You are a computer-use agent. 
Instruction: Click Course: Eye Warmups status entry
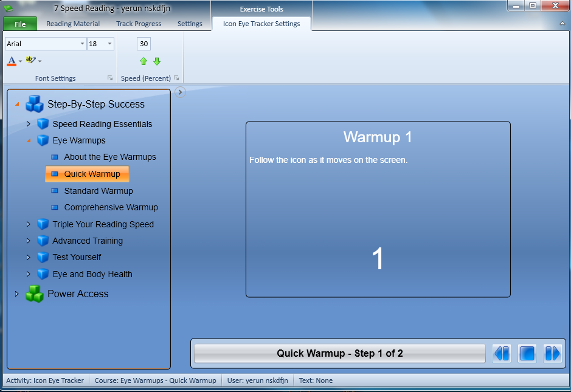click(156, 380)
